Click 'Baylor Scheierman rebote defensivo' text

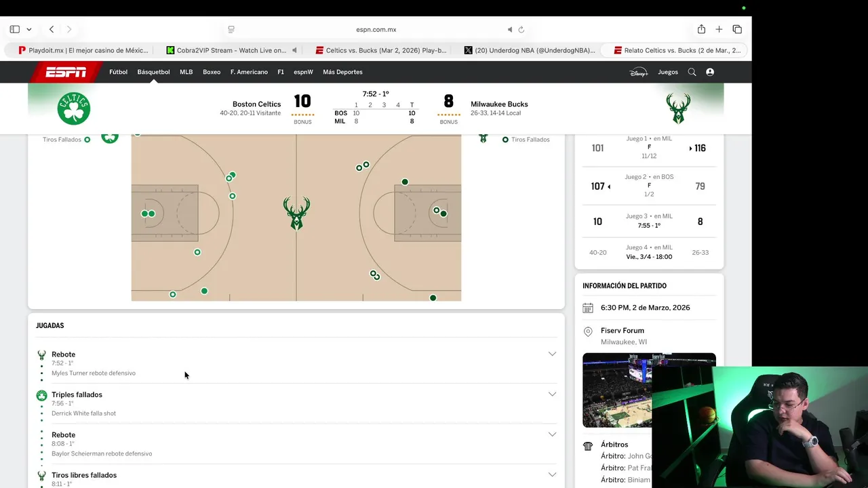point(102,453)
